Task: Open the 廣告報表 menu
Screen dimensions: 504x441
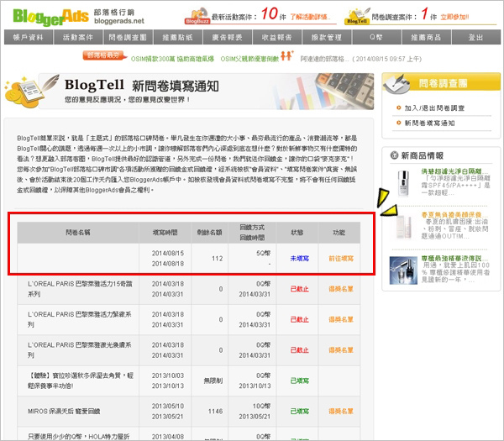Action: 228,37
